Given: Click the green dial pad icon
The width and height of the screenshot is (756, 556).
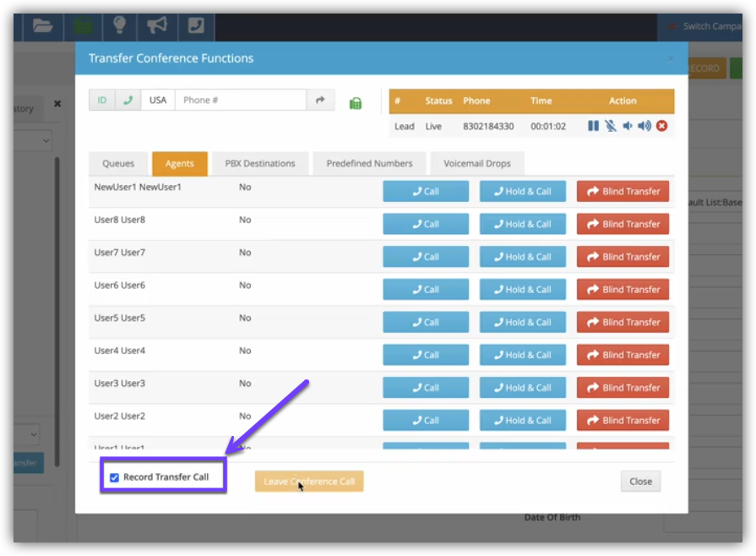Looking at the screenshot, I should tap(356, 103).
